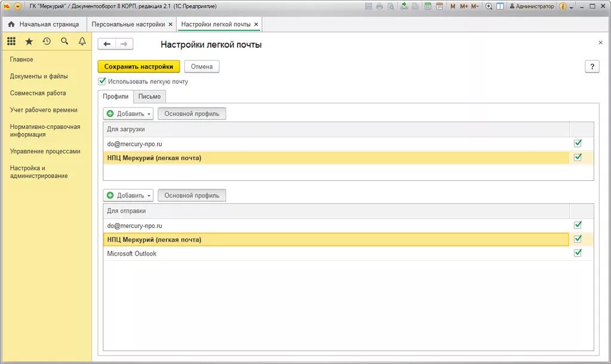Go to Начальная страница tab
The width and height of the screenshot is (611, 364).
coord(44,24)
